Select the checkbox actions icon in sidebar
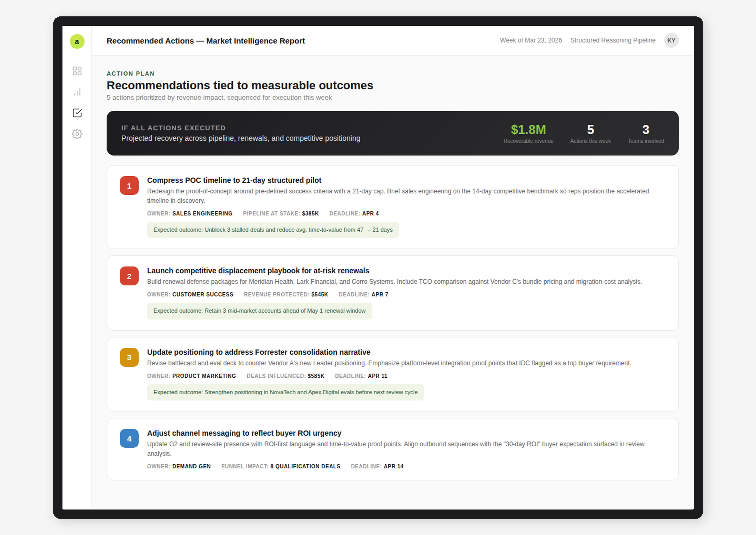The height and width of the screenshot is (535, 756). [77, 113]
